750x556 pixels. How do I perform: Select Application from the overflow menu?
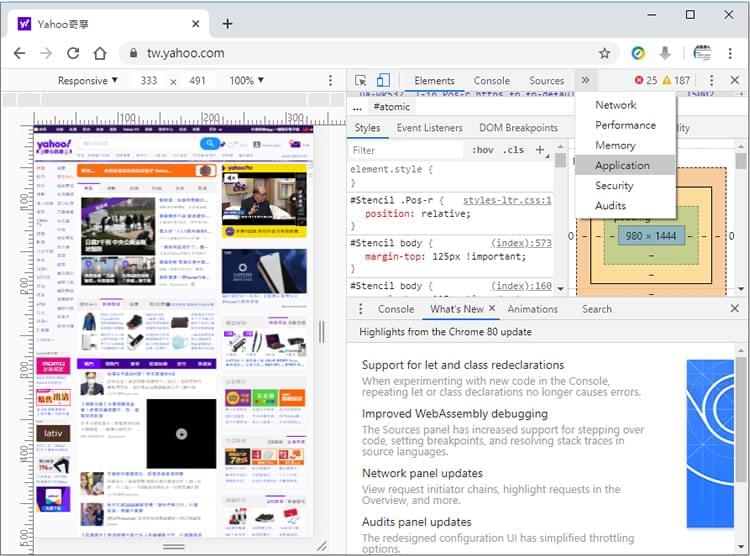tap(626, 165)
